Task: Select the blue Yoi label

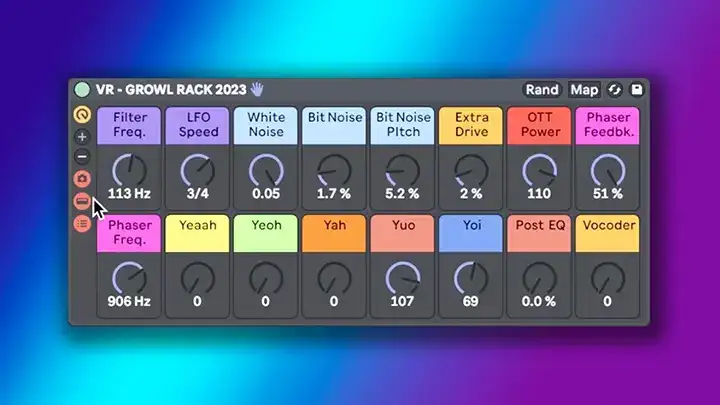Action: 471,233
